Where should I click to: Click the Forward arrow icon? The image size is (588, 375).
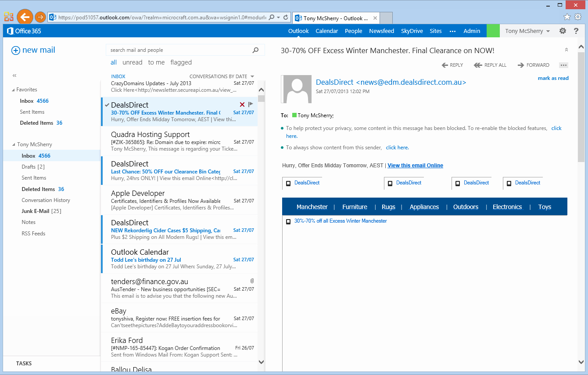(521, 65)
